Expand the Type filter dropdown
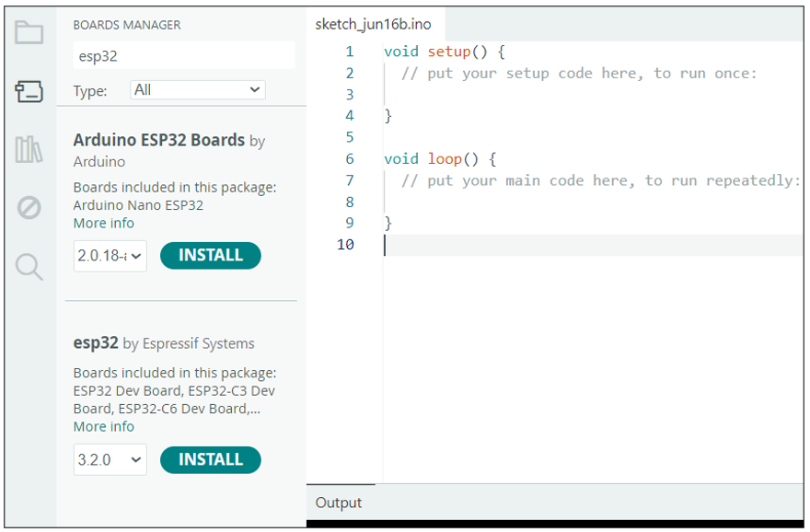 tap(198, 90)
